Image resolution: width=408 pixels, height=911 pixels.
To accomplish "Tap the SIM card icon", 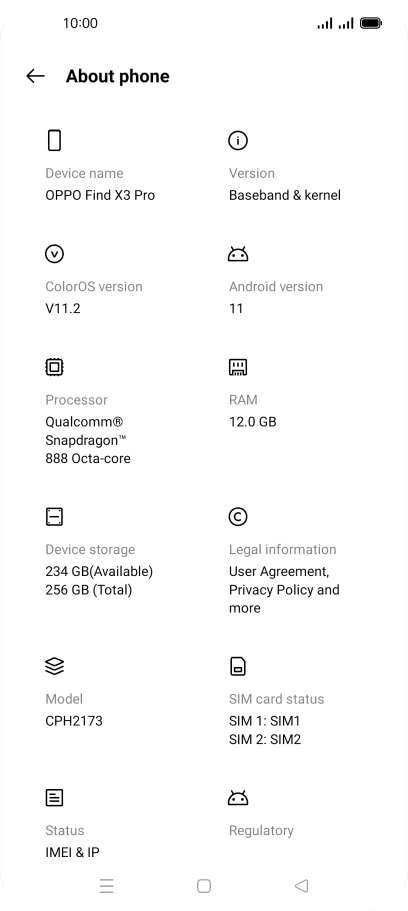I will click(x=238, y=666).
